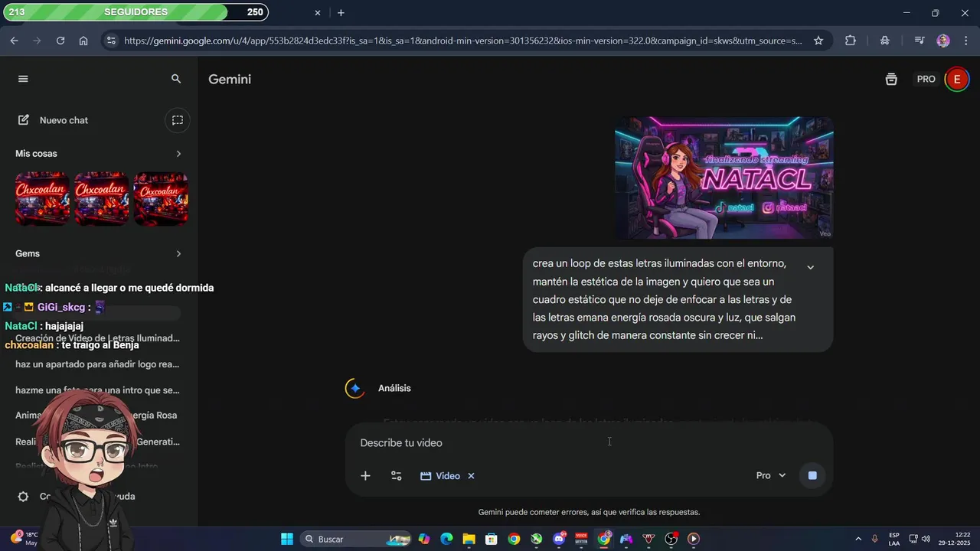
Task: Expand the Gems section arrow
Action: [x=178, y=253]
